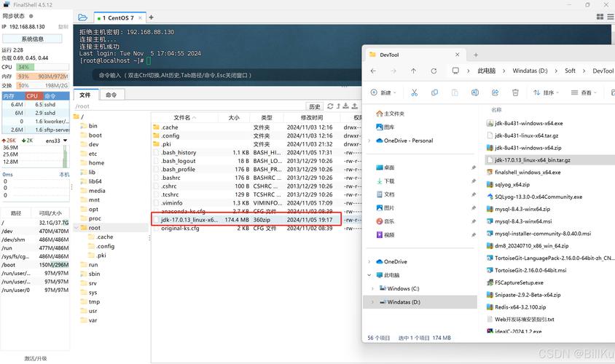This screenshot has height=364, width=615.
Task: Click the Cut scissors icon in Explorer toolbar
Action: click(414, 92)
